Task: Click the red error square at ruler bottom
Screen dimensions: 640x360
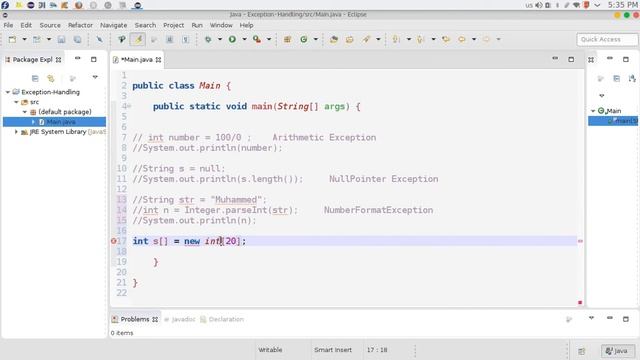Action: point(580,302)
